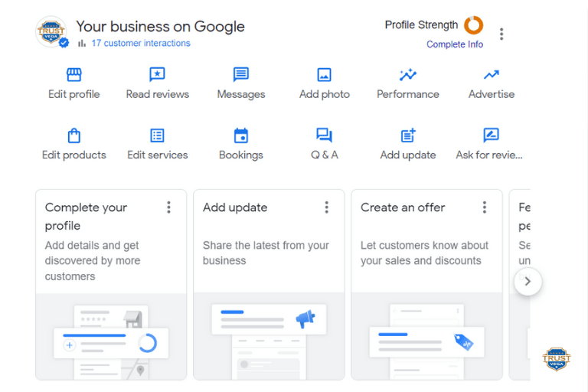Click the Edit services label
Screen dimensions: 588x392
click(158, 155)
